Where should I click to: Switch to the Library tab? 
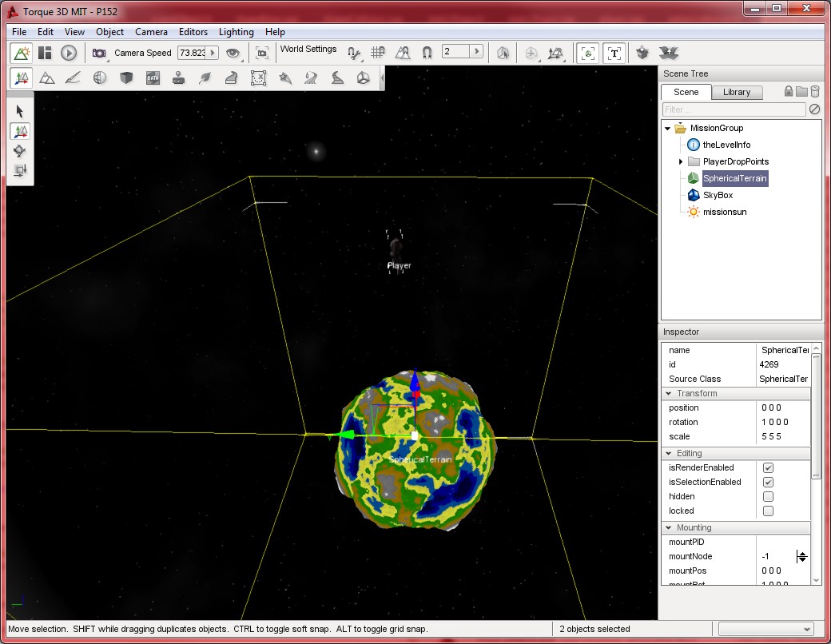point(737,92)
